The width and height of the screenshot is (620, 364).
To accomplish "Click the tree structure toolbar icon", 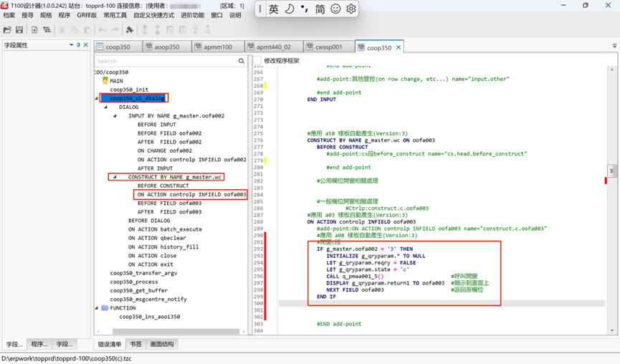I will (x=47, y=29).
